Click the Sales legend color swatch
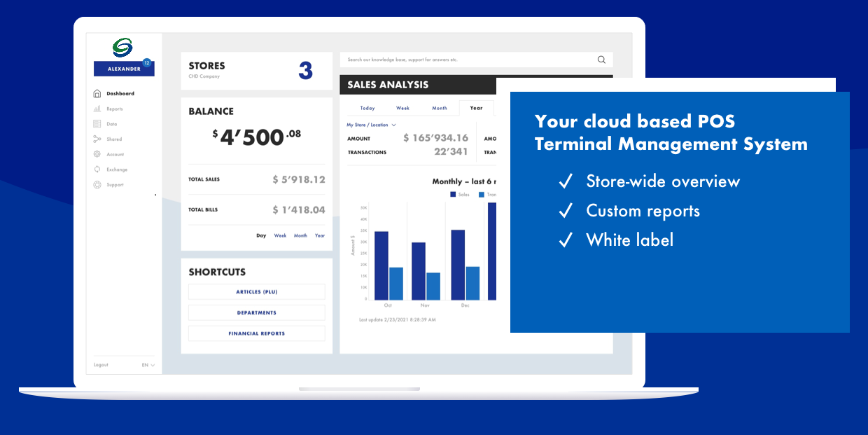 point(453,194)
